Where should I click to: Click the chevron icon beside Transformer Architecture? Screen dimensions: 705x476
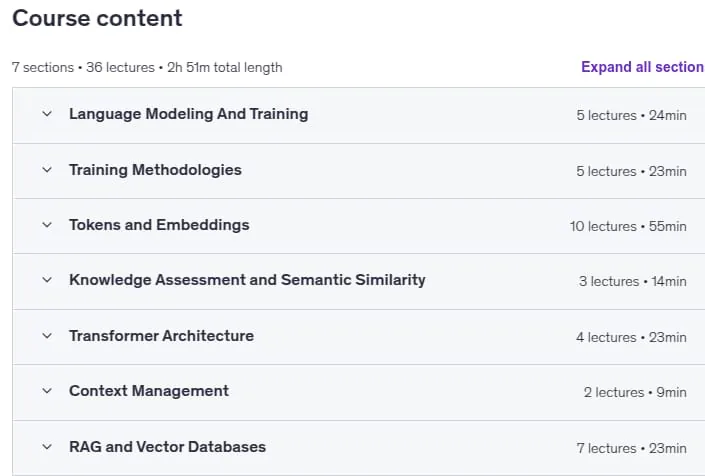[x=47, y=336]
